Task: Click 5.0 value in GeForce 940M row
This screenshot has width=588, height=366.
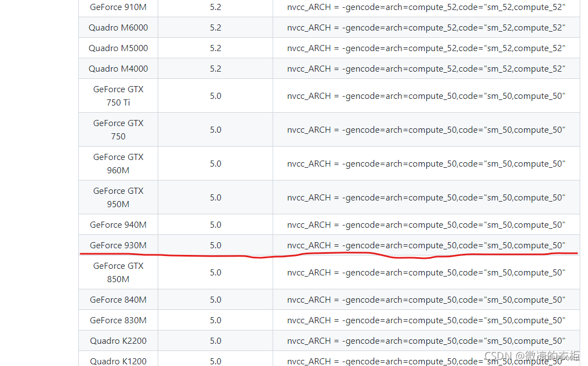Action: [215, 225]
